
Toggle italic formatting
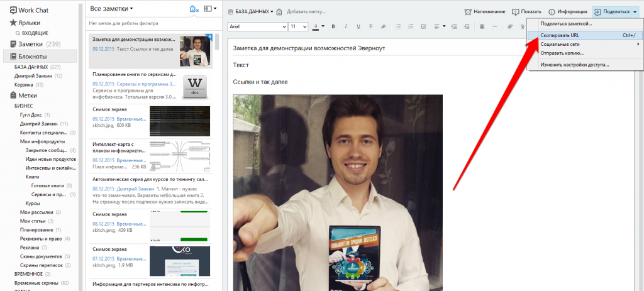click(346, 26)
